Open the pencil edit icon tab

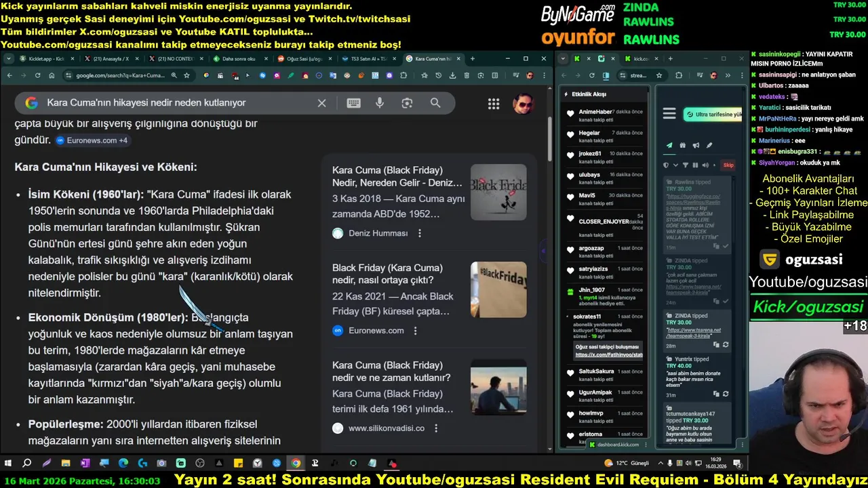pos(709,145)
